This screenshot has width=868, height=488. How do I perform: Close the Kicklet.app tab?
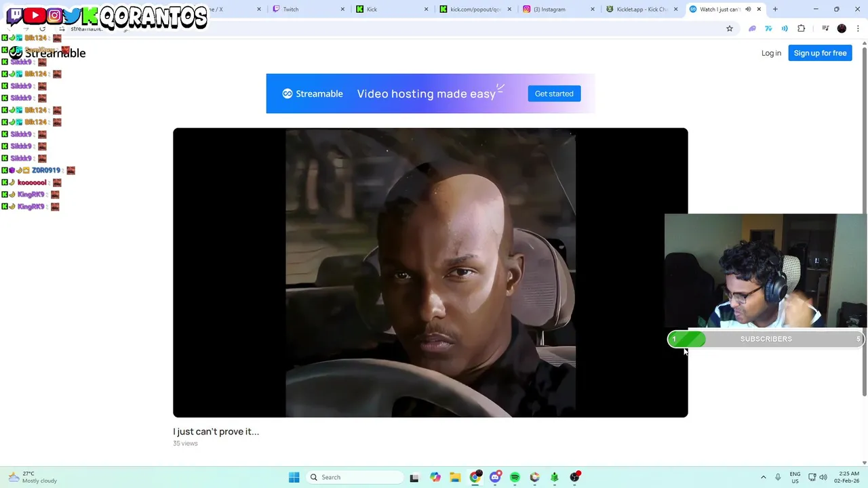coord(675,9)
